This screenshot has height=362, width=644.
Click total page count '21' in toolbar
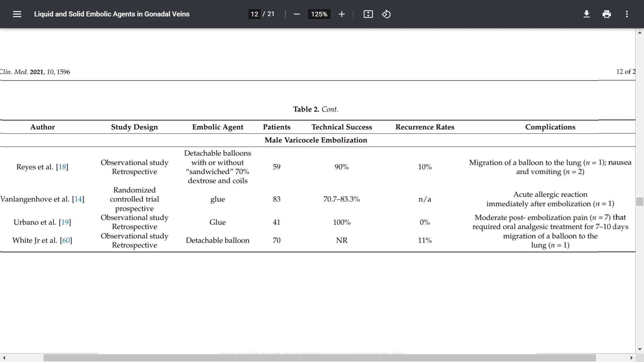tap(271, 14)
